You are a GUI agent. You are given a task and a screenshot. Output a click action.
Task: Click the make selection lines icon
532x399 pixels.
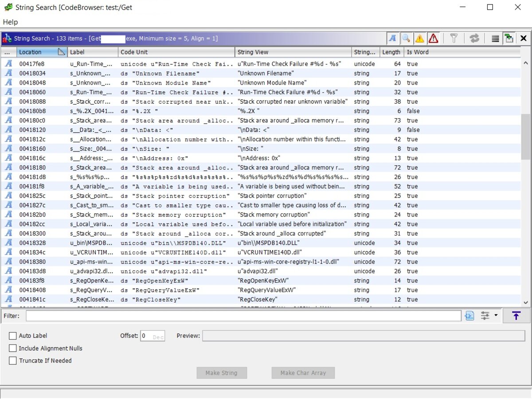(495, 39)
